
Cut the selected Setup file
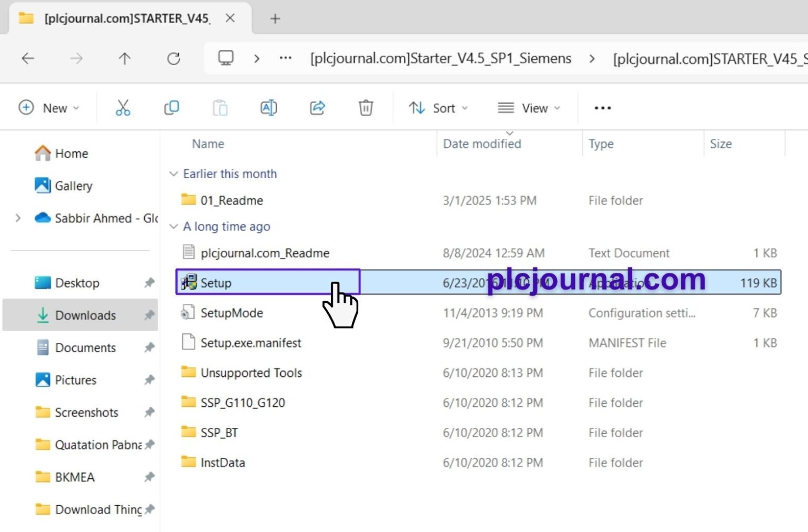click(123, 108)
